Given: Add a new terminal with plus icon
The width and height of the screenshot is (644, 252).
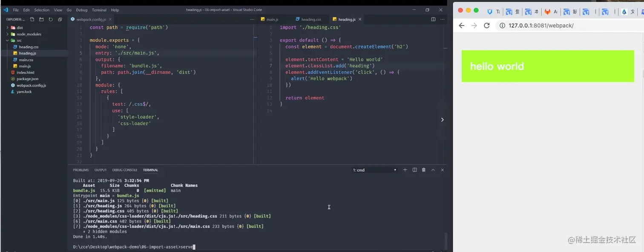Looking at the screenshot, I should pyautogui.click(x=405, y=170).
